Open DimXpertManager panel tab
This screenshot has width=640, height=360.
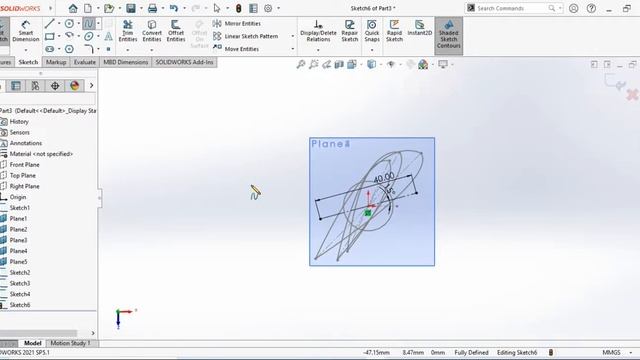tap(55, 86)
